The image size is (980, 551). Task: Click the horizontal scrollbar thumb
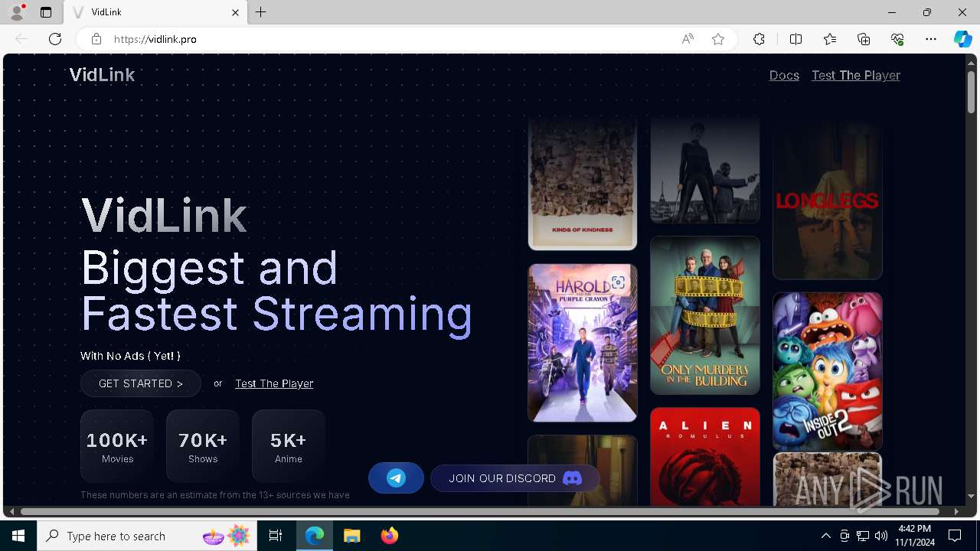coord(480,511)
